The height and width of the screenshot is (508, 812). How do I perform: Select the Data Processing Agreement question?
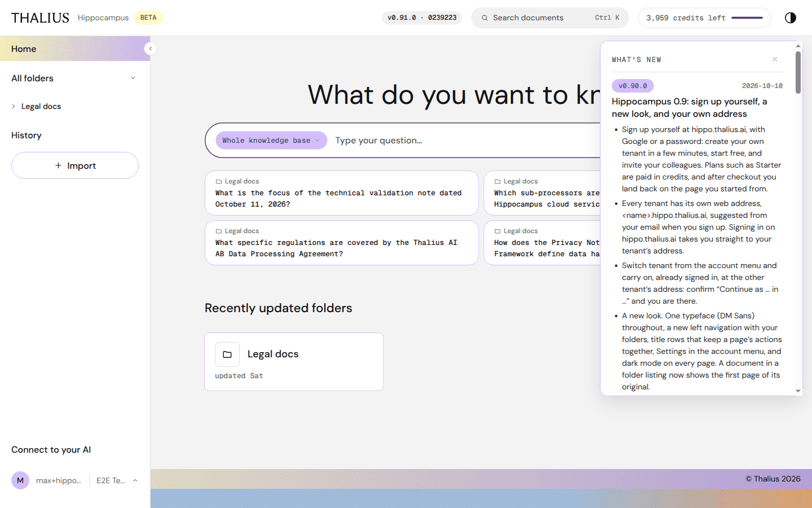pos(342,243)
